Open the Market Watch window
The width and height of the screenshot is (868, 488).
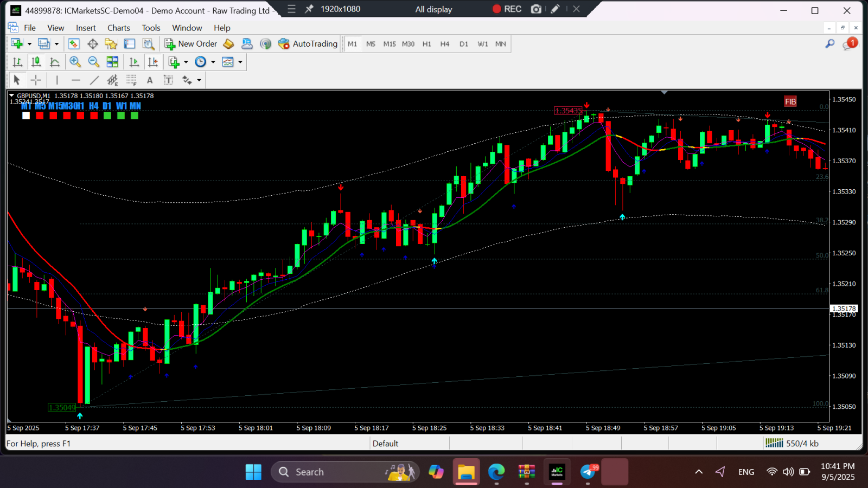[x=73, y=44]
